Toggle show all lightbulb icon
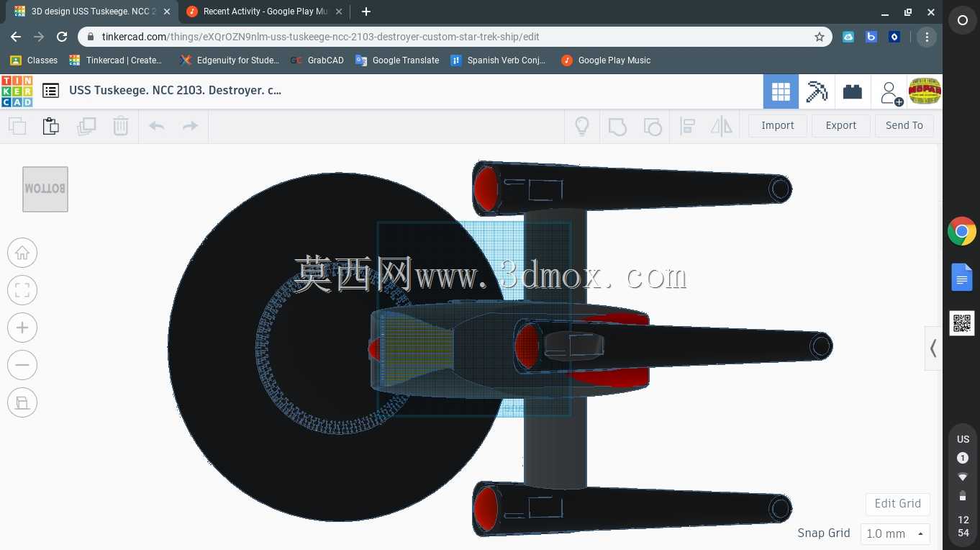 [581, 126]
